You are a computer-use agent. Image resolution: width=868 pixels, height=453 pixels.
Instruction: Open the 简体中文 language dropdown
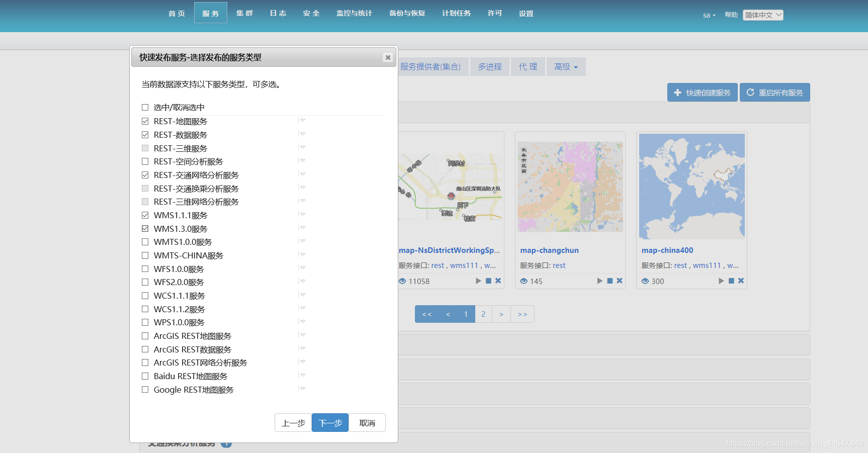point(763,15)
